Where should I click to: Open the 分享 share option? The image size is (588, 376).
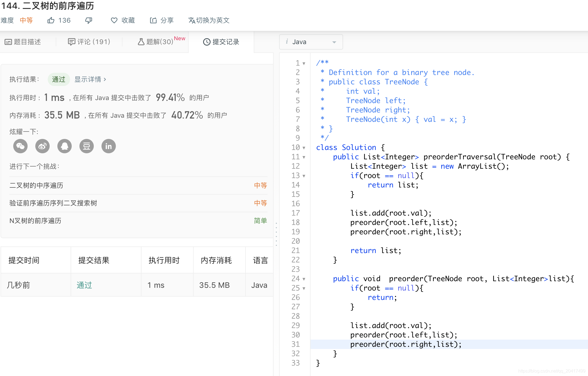coord(162,20)
